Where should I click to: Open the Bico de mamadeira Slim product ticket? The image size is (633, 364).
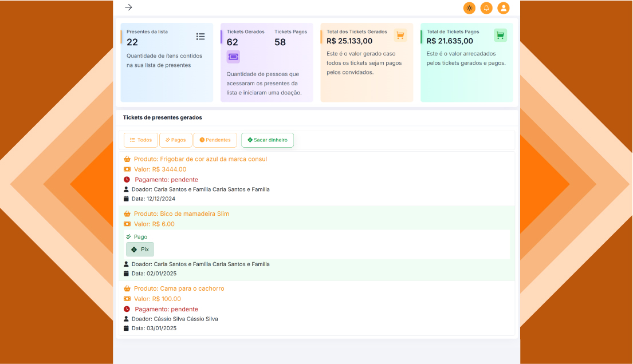(181, 214)
